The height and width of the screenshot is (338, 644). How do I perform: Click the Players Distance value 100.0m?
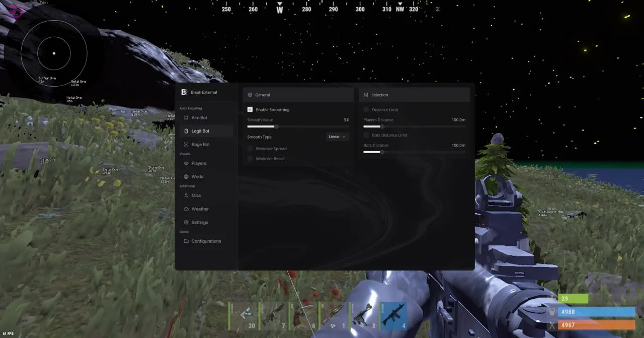[x=458, y=120]
